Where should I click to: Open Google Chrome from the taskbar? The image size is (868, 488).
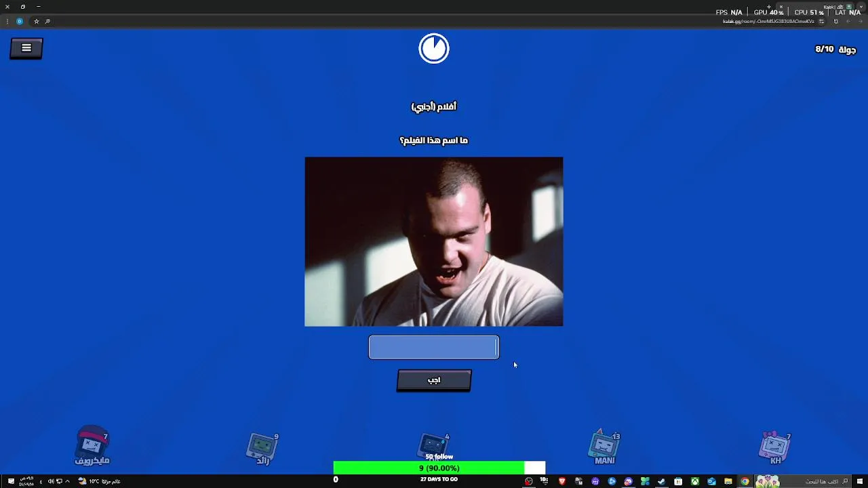745,481
